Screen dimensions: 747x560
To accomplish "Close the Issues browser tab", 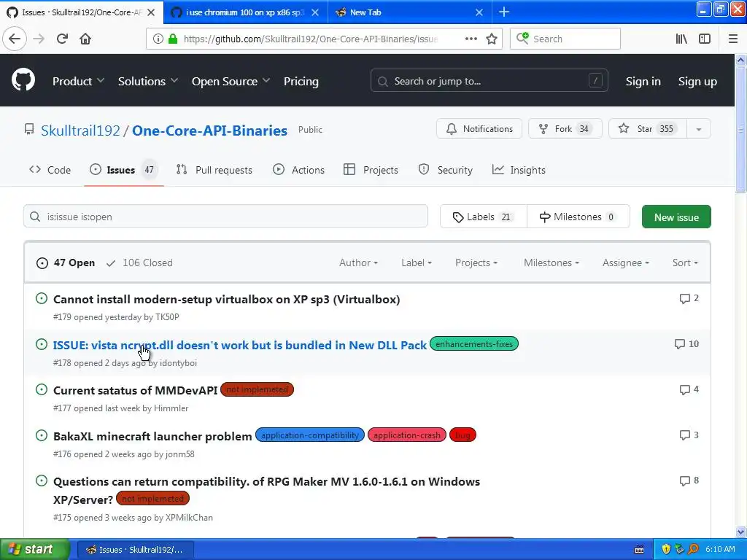I will coord(151,12).
